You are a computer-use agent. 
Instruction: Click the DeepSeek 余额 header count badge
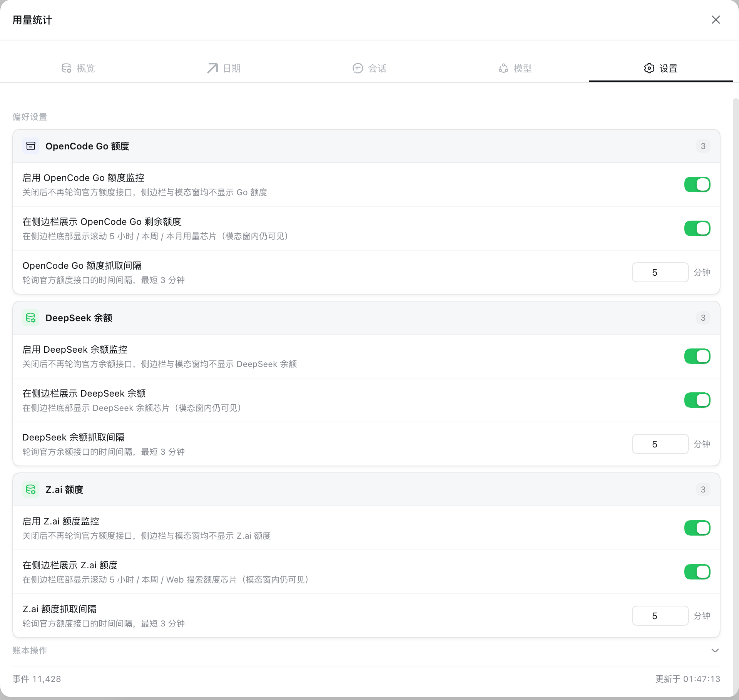(703, 318)
